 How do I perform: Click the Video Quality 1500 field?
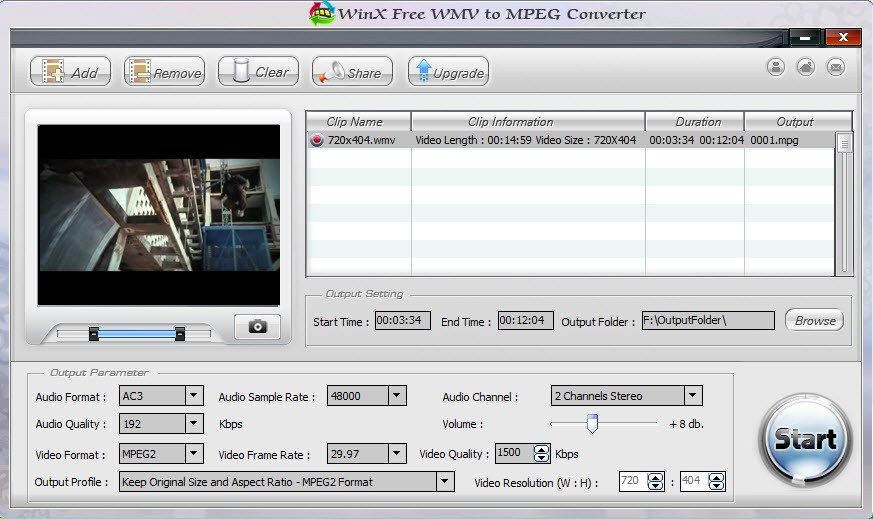pos(514,453)
